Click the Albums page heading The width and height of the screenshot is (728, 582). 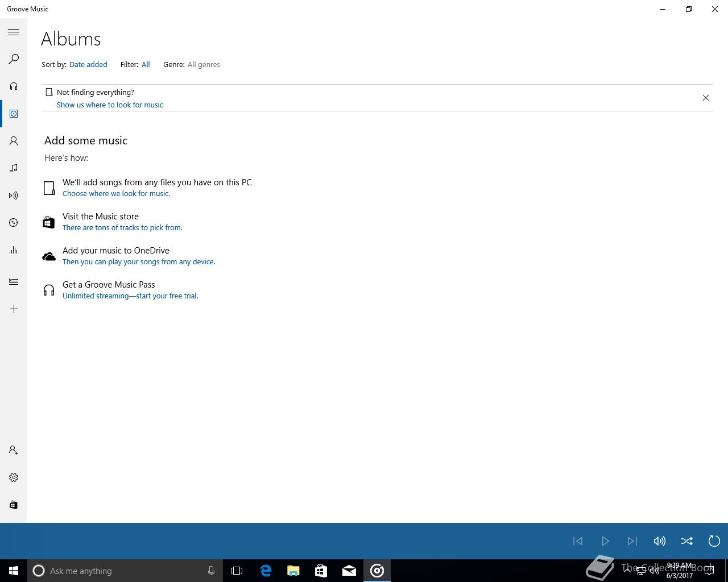tap(71, 39)
